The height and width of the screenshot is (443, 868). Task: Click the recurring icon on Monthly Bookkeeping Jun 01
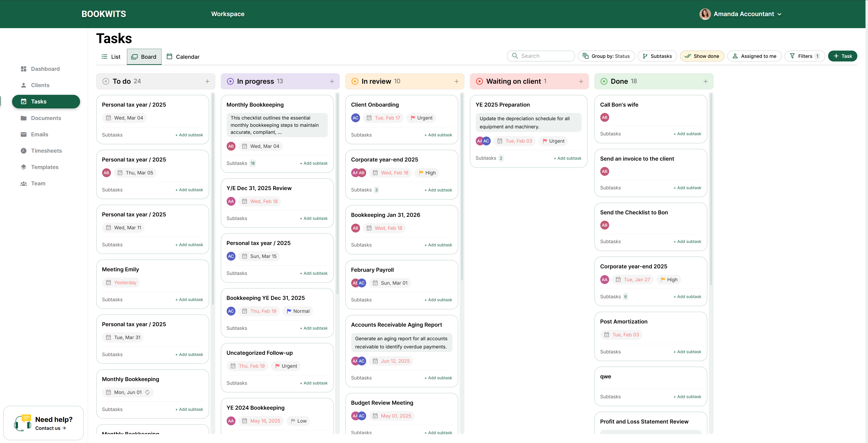tap(147, 392)
